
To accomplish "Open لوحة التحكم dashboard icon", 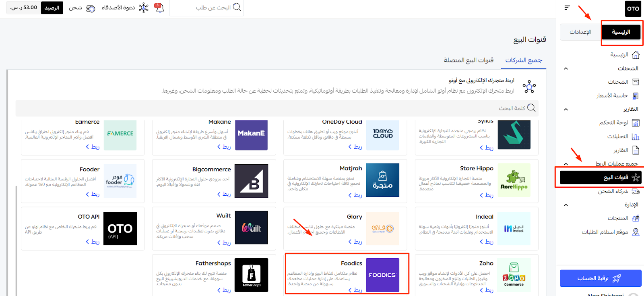I will pyautogui.click(x=636, y=123).
